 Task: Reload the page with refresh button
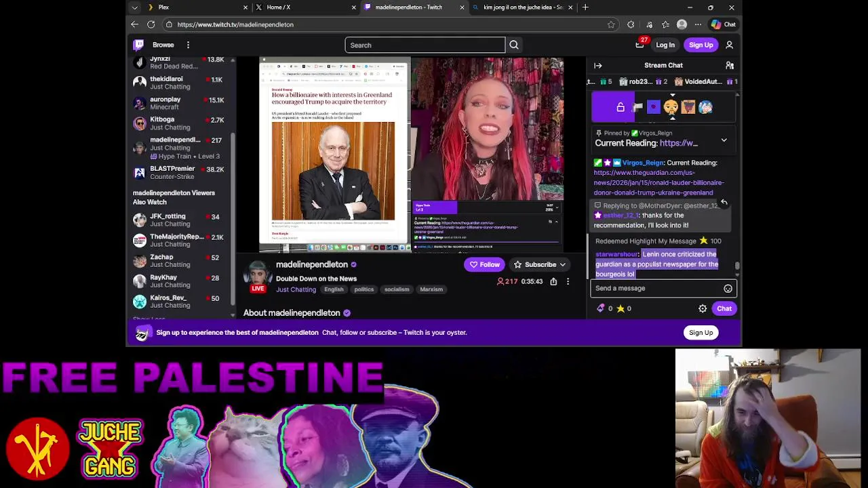click(x=151, y=24)
